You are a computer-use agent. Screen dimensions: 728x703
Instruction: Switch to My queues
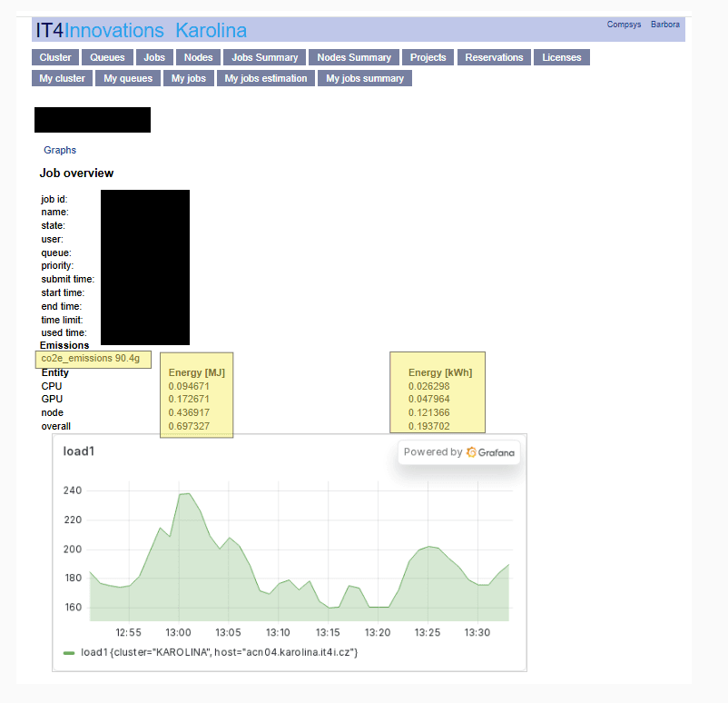click(x=127, y=77)
